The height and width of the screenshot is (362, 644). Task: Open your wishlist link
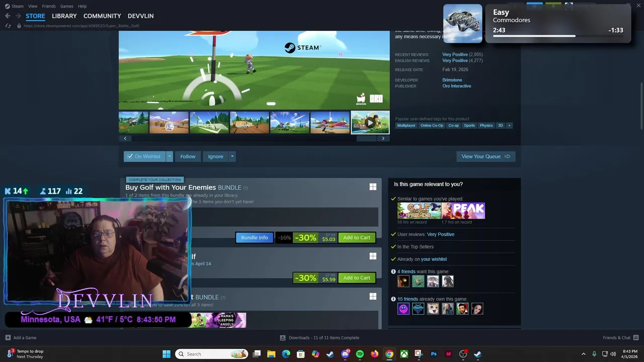click(x=434, y=259)
